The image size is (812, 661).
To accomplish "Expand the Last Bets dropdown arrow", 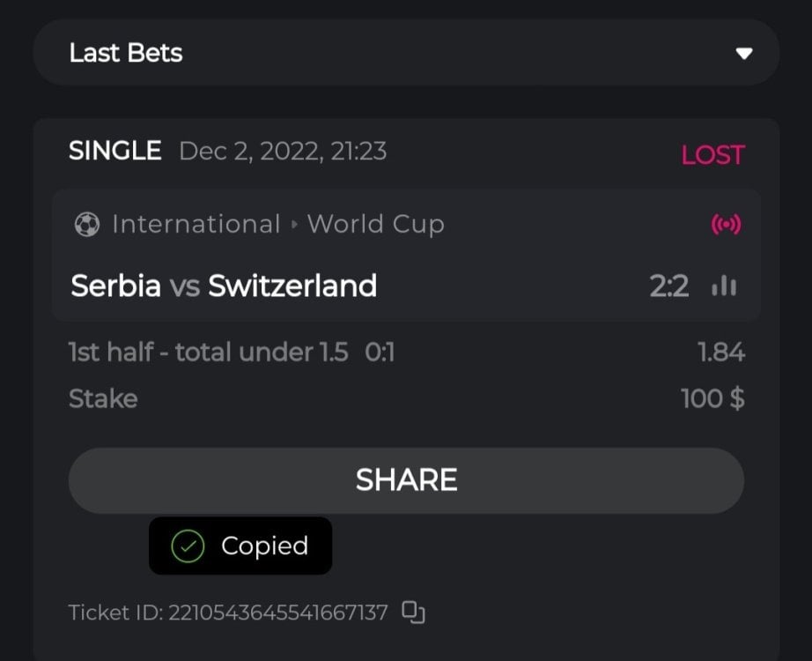I will 744,54.
